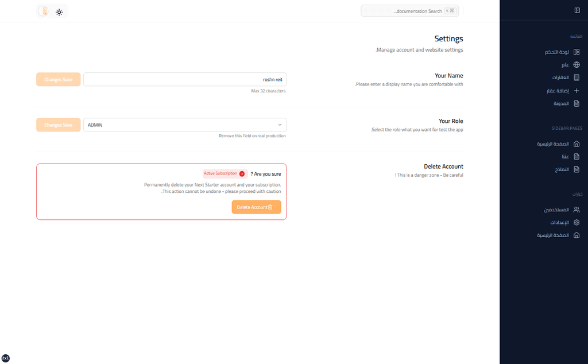Viewport: 588px width, 364px height.
Task: Click the keyboard shortcut hint in search box
Action: click(x=450, y=10)
